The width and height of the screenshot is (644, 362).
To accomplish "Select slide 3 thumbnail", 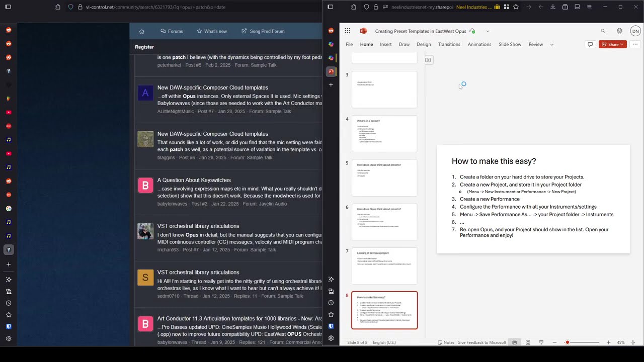I will point(384,89).
